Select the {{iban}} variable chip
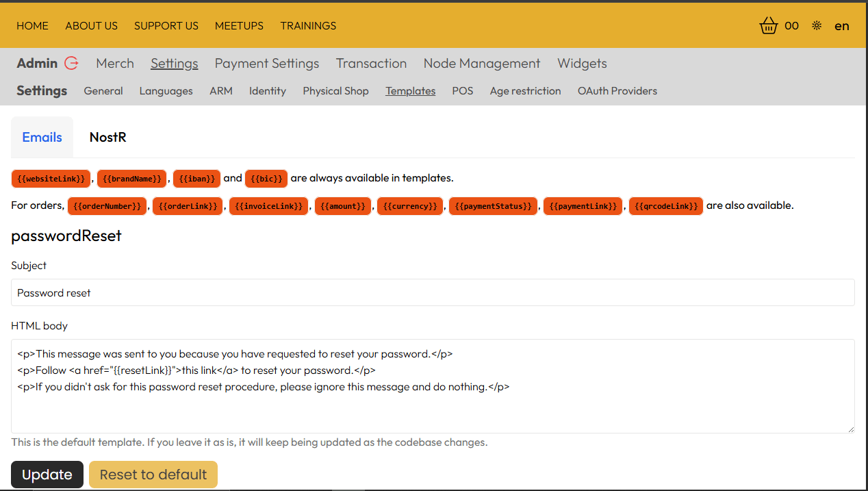The image size is (868, 491). pos(196,178)
